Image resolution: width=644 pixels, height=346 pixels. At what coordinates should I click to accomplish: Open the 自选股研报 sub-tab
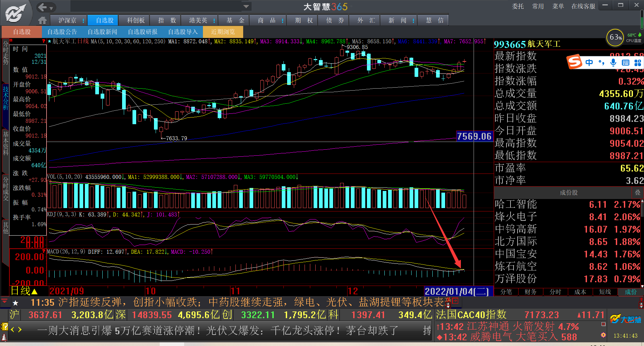(x=143, y=32)
